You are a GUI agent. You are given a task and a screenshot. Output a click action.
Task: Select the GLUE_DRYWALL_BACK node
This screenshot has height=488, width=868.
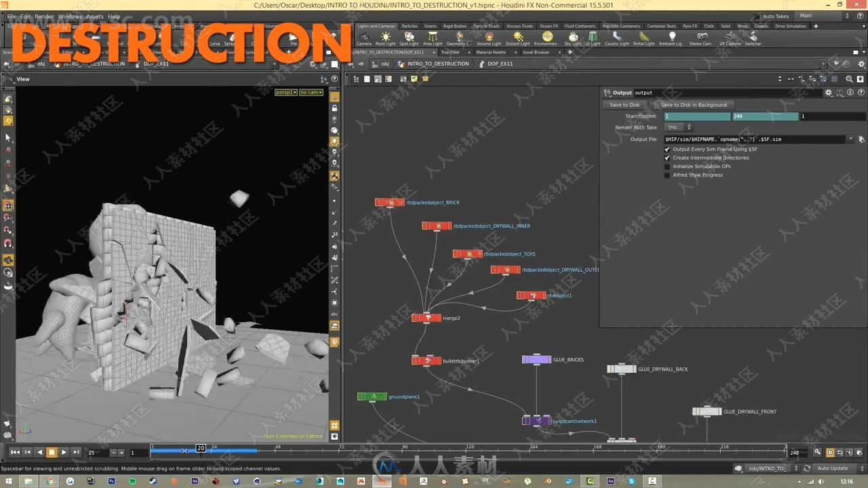tap(621, 369)
